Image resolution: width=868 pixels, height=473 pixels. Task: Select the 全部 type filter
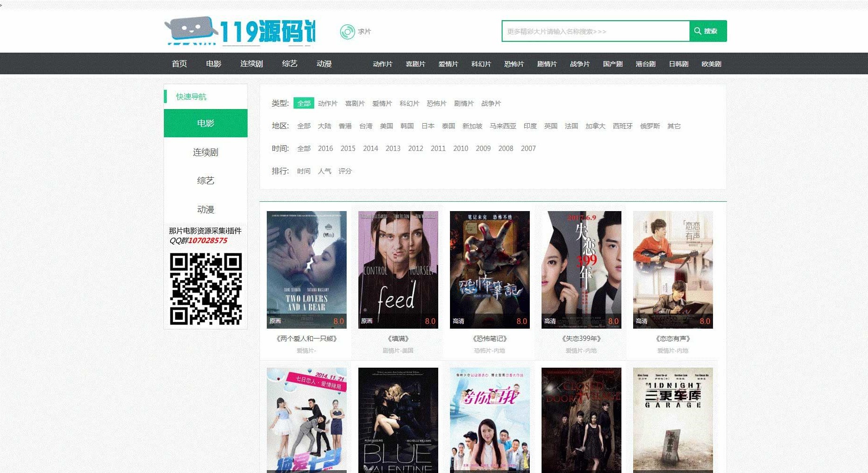tap(303, 103)
